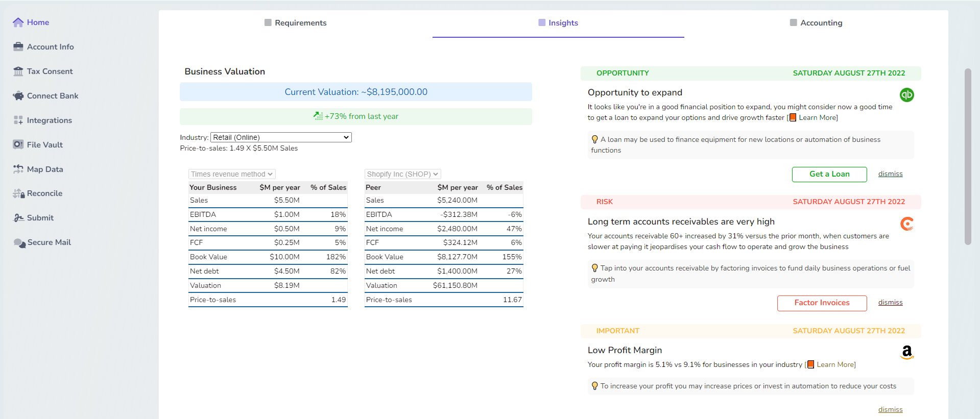
Task: Dismiss the Opportunity to expand card
Action: (890, 174)
